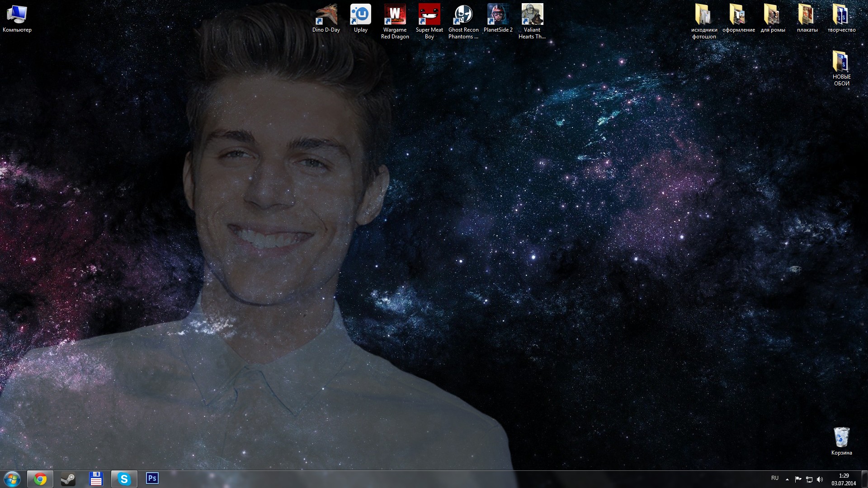Open Valiant Hearts game shortcut
Screen dimensions: 868x488
pyautogui.click(x=532, y=15)
